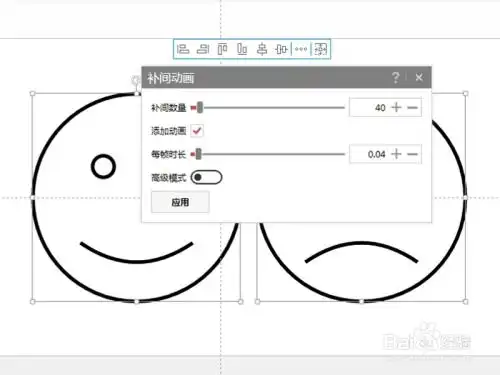
Task: Click the 应用 button
Action: point(180,202)
